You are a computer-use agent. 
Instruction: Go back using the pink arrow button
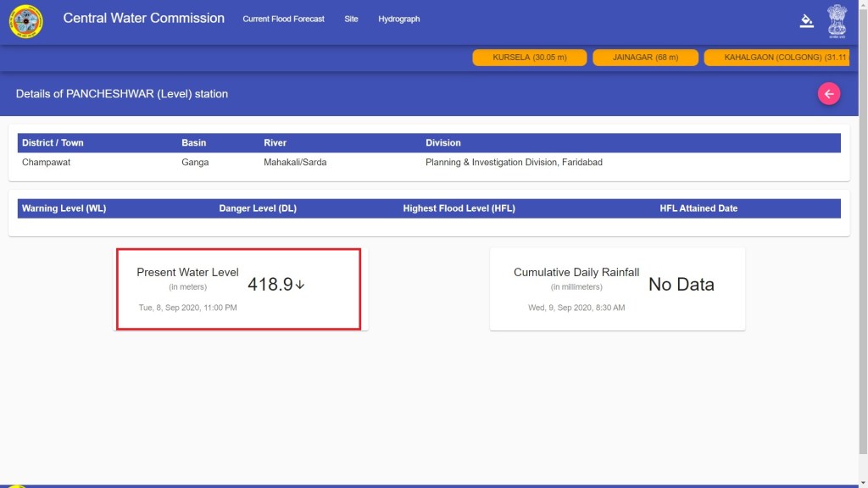tap(828, 94)
